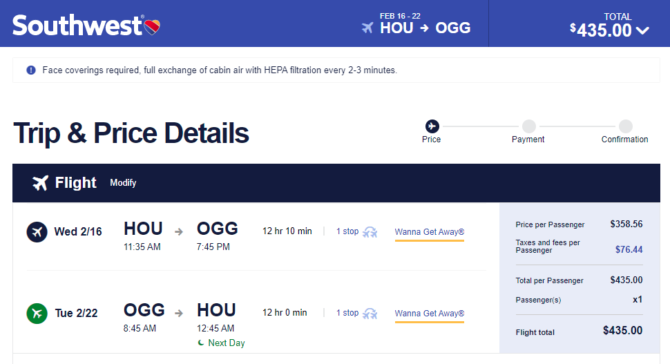Expand the TOTAL $435.00 chevron
Screen dimensions: 670x364
point(643,30)
